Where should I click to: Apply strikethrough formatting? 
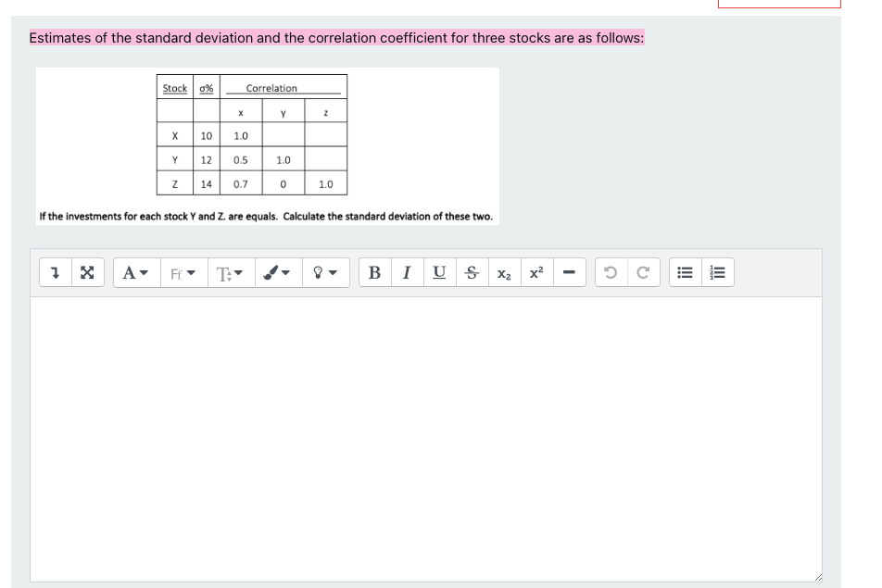tap(470, 272)
